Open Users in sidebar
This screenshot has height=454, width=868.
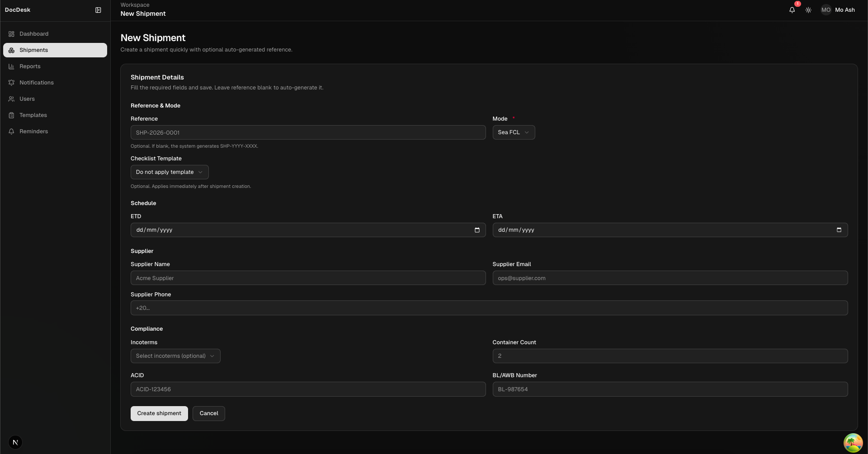(55, 99)
